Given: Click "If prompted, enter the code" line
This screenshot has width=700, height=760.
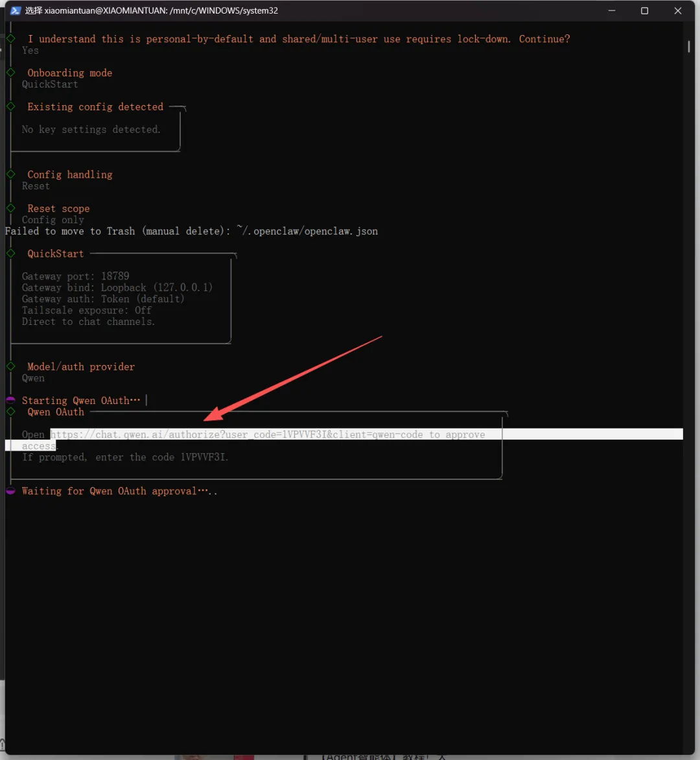Looking at the screenshot, I should click(x=125, y=457).
